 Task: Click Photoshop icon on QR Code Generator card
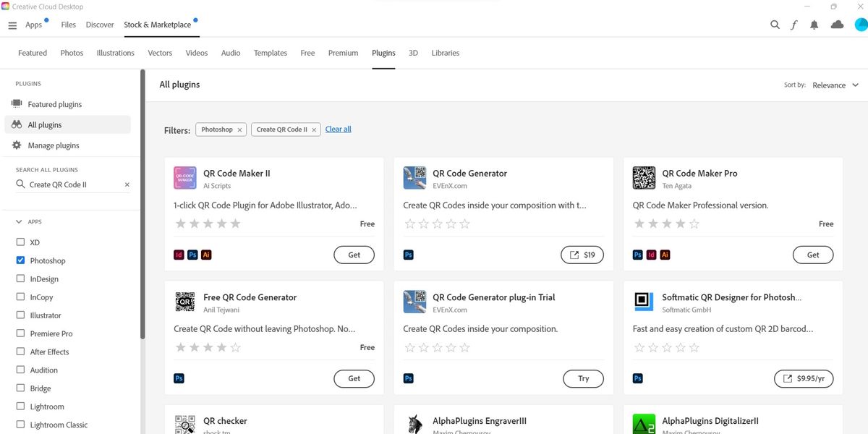[x=408, y=255]
